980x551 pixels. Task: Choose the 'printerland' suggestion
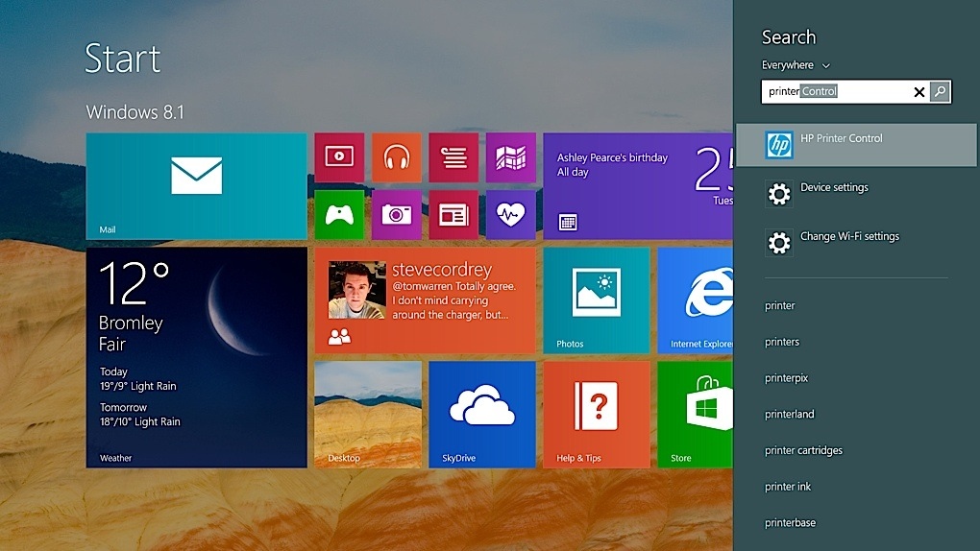[790, 414]
